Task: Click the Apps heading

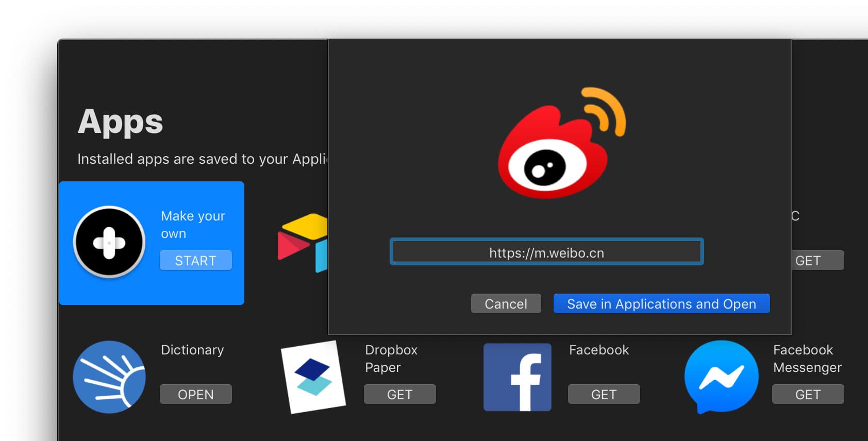Action: (120, 122)
